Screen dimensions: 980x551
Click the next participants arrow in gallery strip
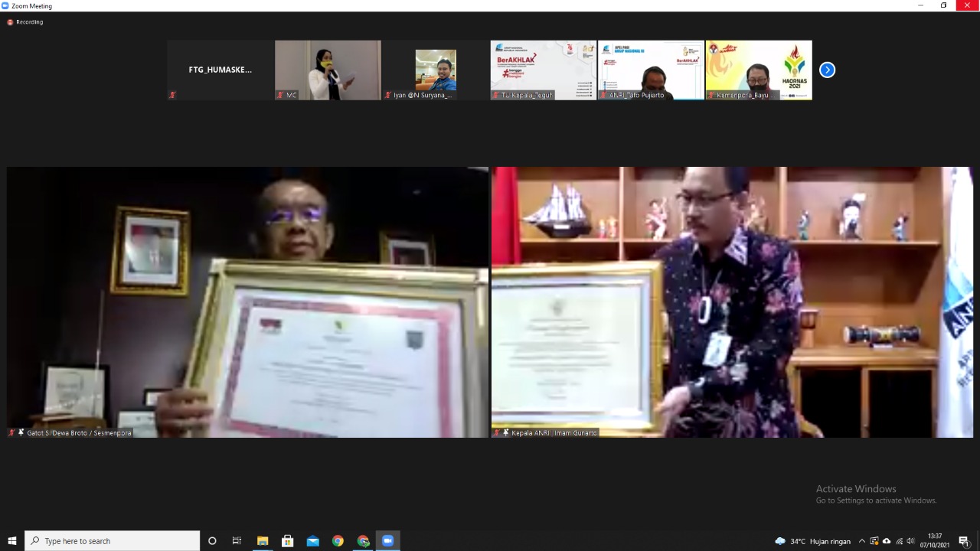pyautogui.click(x=827, y=70)
